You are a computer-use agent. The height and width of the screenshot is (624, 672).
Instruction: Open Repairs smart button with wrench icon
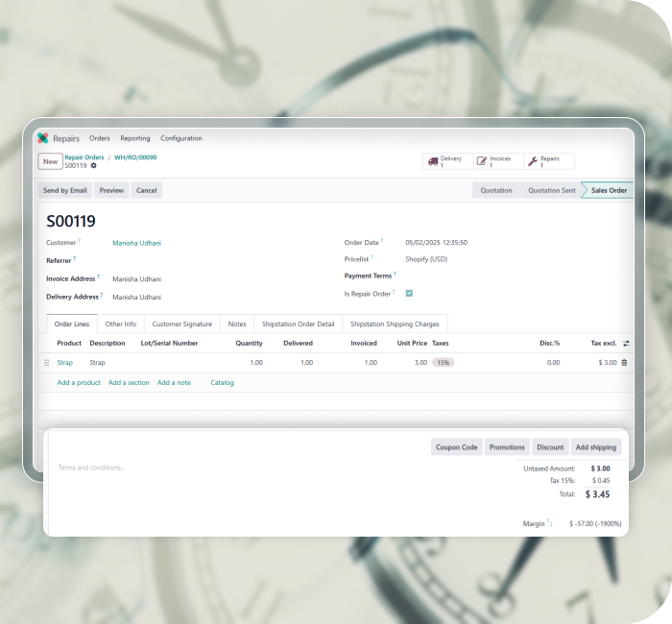(x=548, y=161)
